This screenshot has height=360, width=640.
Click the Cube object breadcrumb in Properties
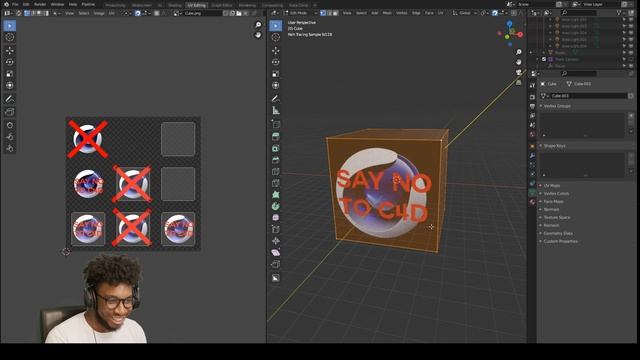pos(549,84)
